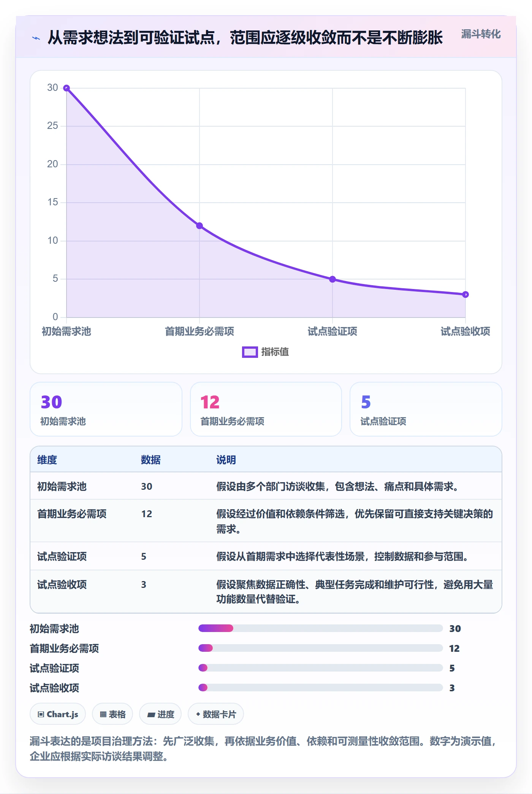
Task: Click the description starting 假设从首期需求中选择
Action: click(343, 556)
